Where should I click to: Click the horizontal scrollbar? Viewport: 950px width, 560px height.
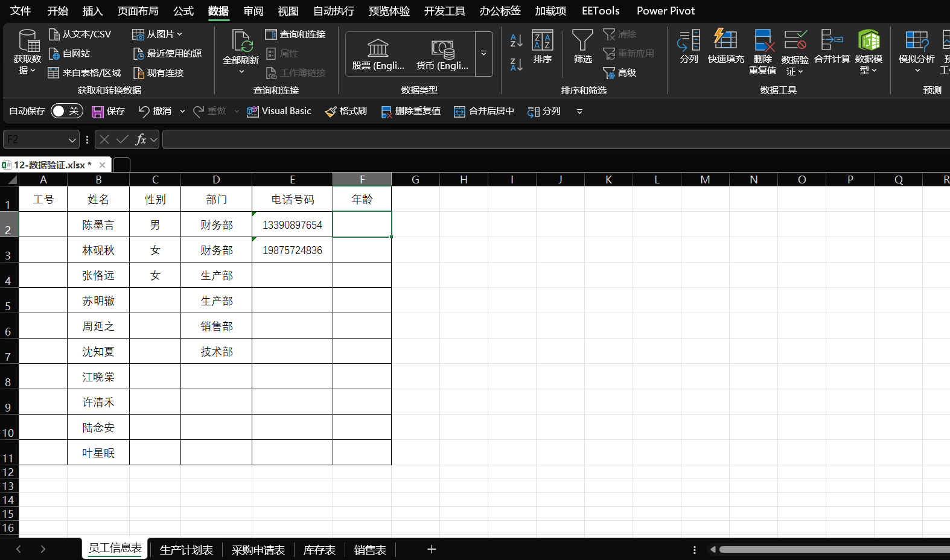point(834,549)
